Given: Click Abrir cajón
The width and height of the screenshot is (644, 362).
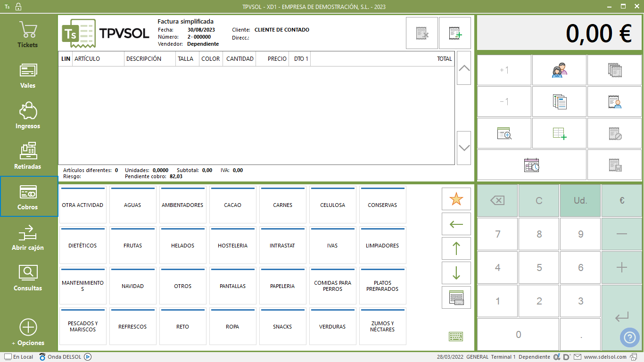Looking at the screenshot, I should click(x=28, y=238).
